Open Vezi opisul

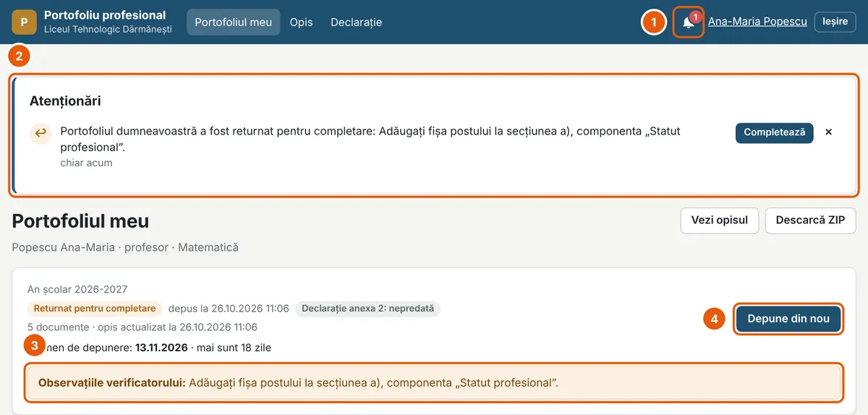pyautogui.click(x=720, y=220)
